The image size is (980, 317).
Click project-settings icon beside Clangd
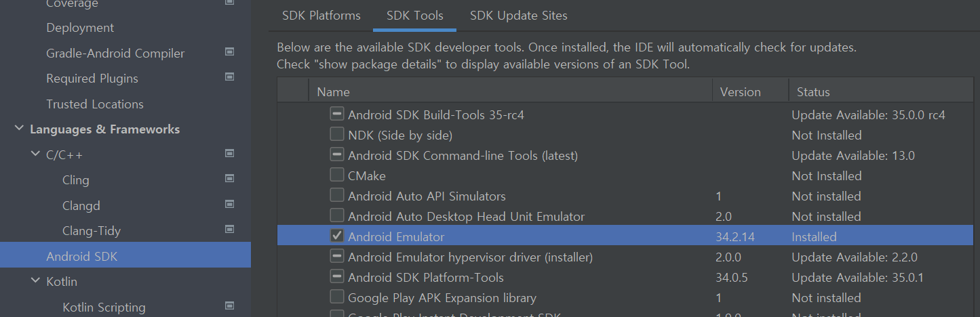(229, 204)
